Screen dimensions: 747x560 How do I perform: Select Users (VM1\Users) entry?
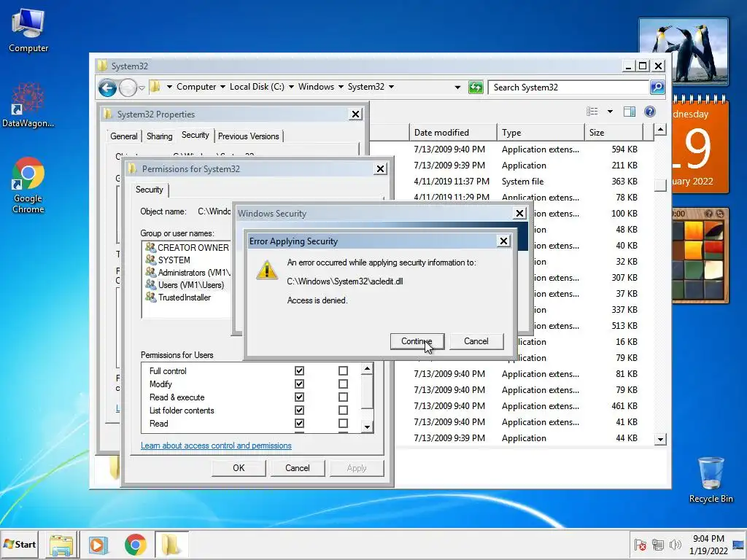(185, 285)
